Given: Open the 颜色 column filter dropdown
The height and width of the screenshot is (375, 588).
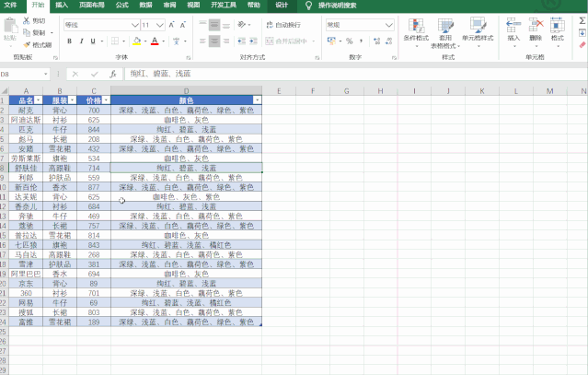Looking at the screenshot, I should point(258,100).
